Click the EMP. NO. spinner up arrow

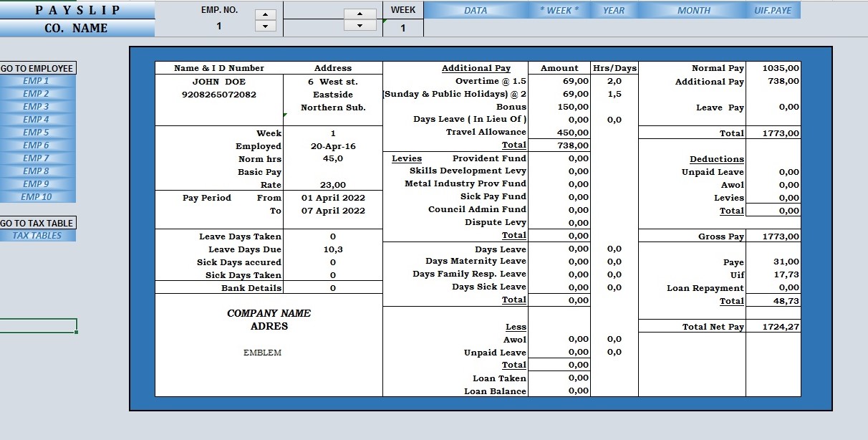point(265,14)
